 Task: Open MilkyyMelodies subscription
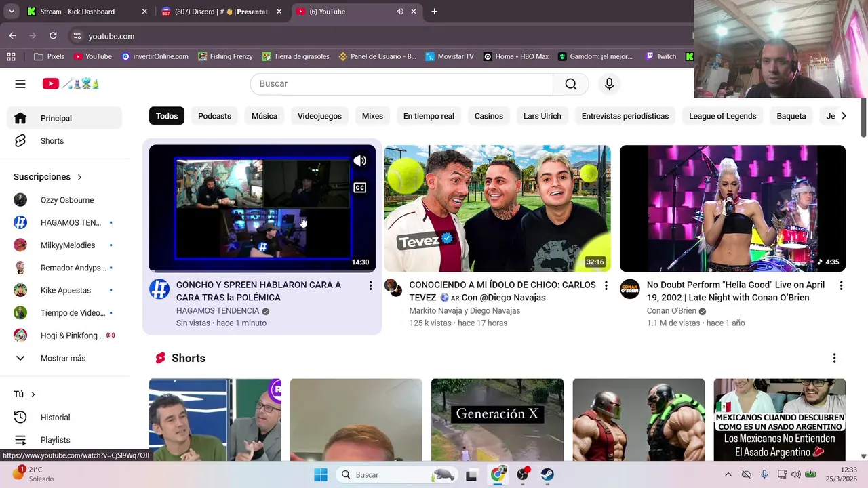64,245
